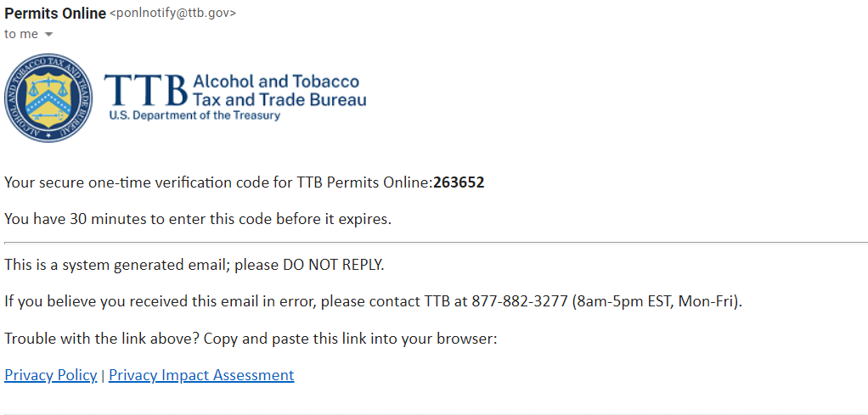Click the "Trouble with the link above?" text
Image resolution: width=868 pixels, height=415 pixels.
pos(102,339)
